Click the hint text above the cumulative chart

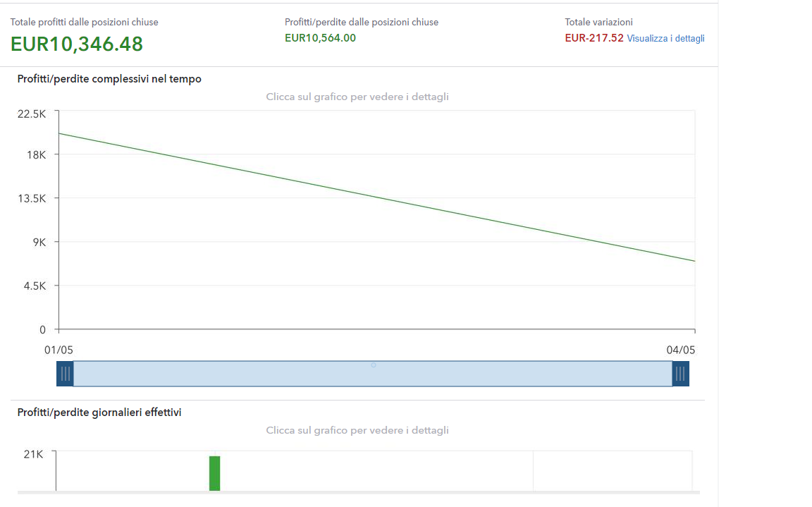pyautogui.click(x=357, y=97)
